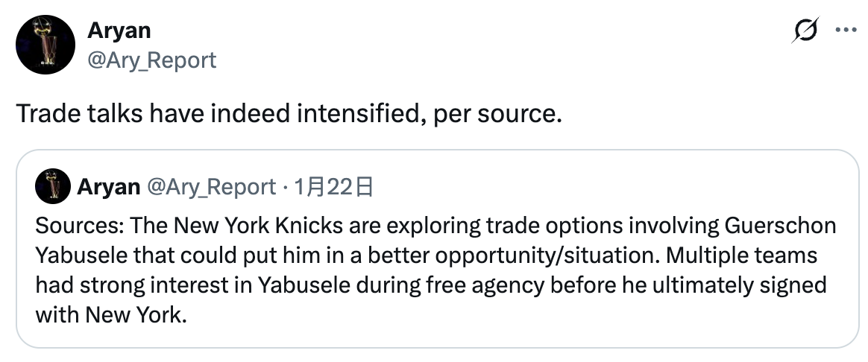Click the final line "with New York."
Image resolution: width=868 pixels, height=362 pixels.
coord(109,314)
